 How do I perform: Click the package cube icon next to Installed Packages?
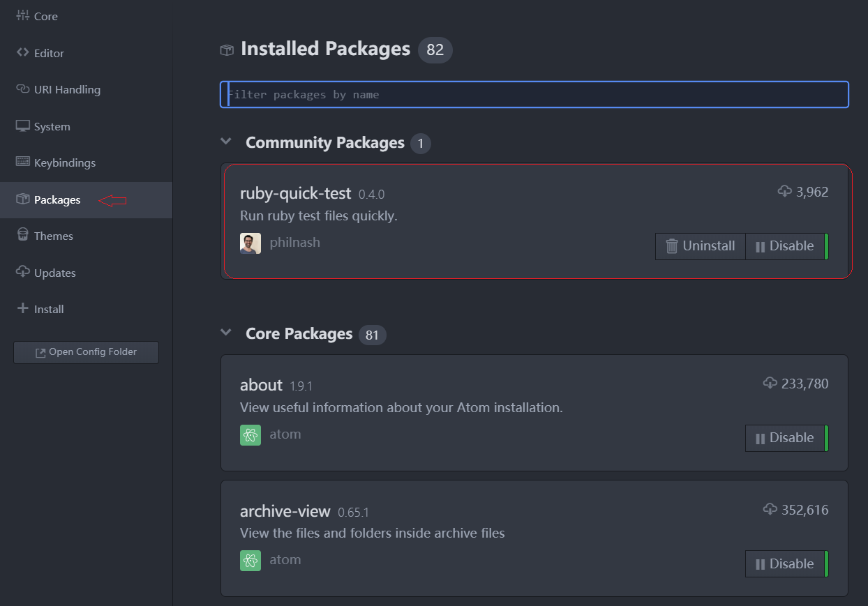pyautogui.click(x=226, y=49)
